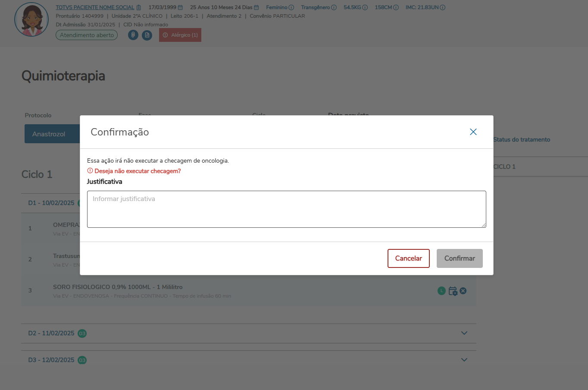Click the info icon next to Transgênero

point(334,7)
